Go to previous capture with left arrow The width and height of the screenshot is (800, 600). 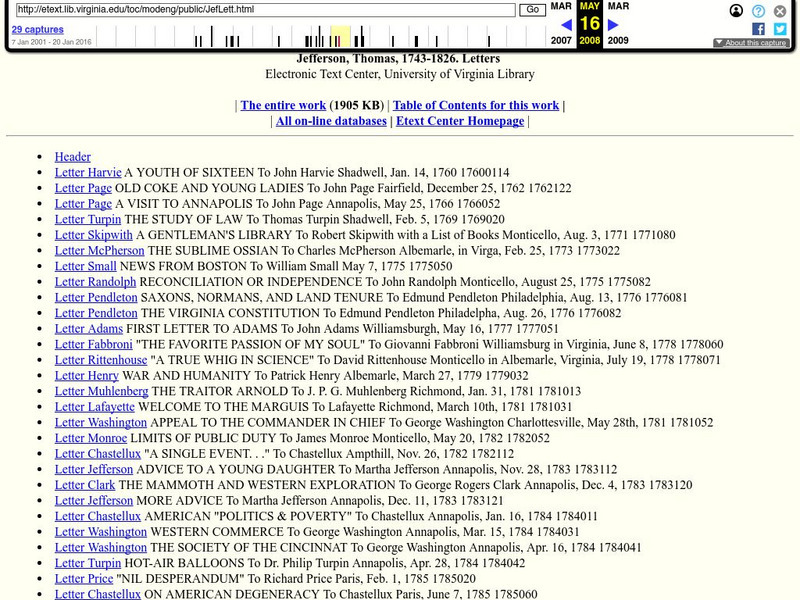click(x=566, y=25)
